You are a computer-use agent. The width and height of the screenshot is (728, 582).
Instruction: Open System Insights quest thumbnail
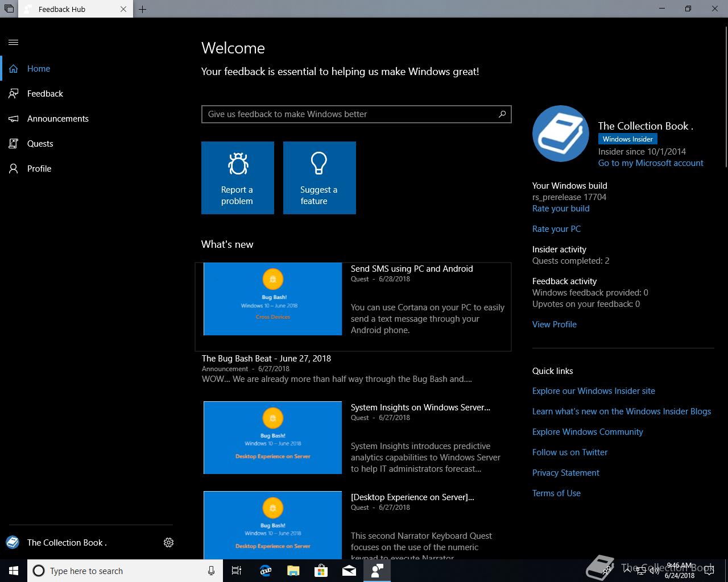click(273, 438)
